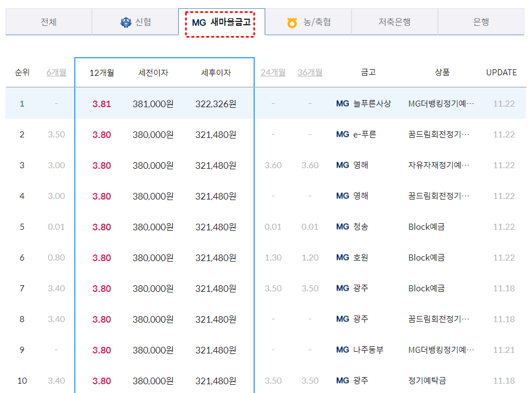Click the 0.80 six-month rate
532x393 pixels.
click(56, 257)
